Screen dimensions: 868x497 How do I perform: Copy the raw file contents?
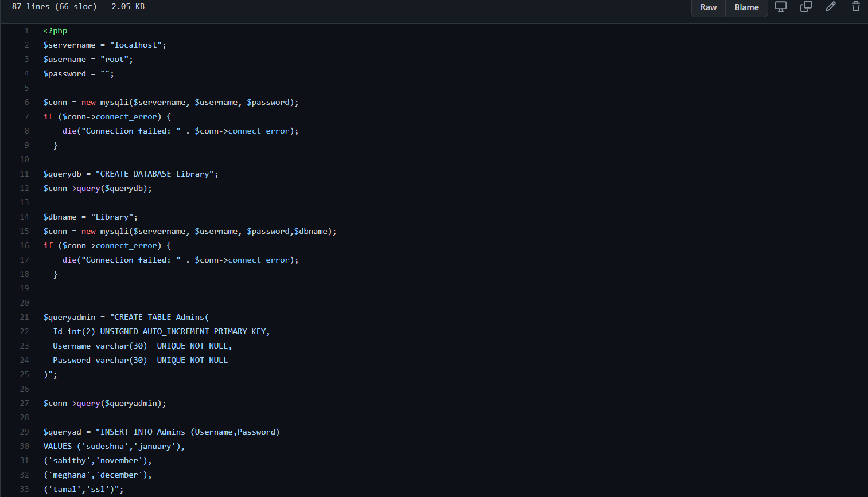805,7
